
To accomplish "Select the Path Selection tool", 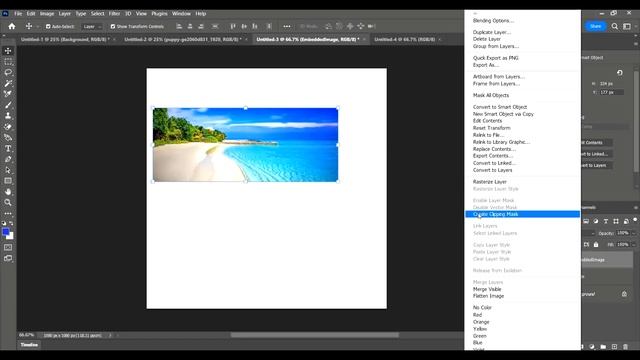I will click(x=8, y=170).
